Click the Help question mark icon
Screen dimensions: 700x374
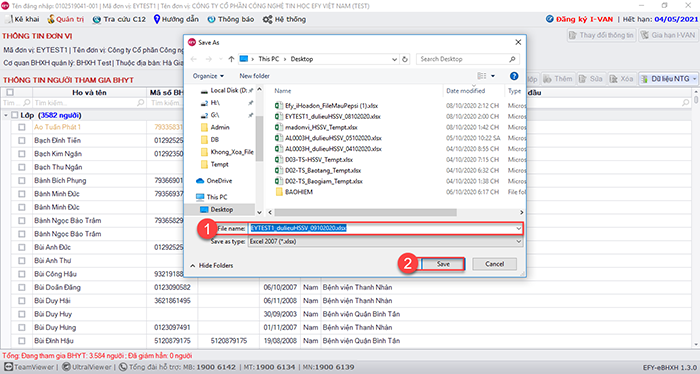click(x=514, y=76)
